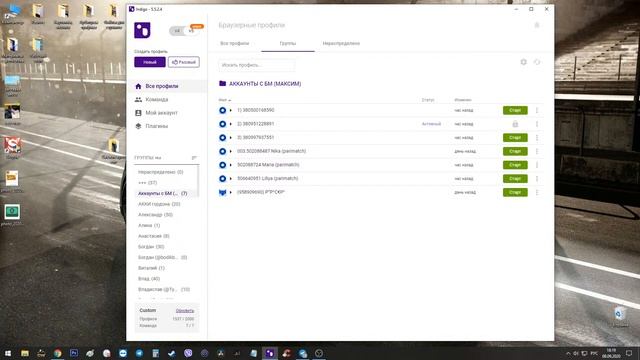Start the last profile with the fox icon
Screen dimensions: 640x360
tap(515, 192)
